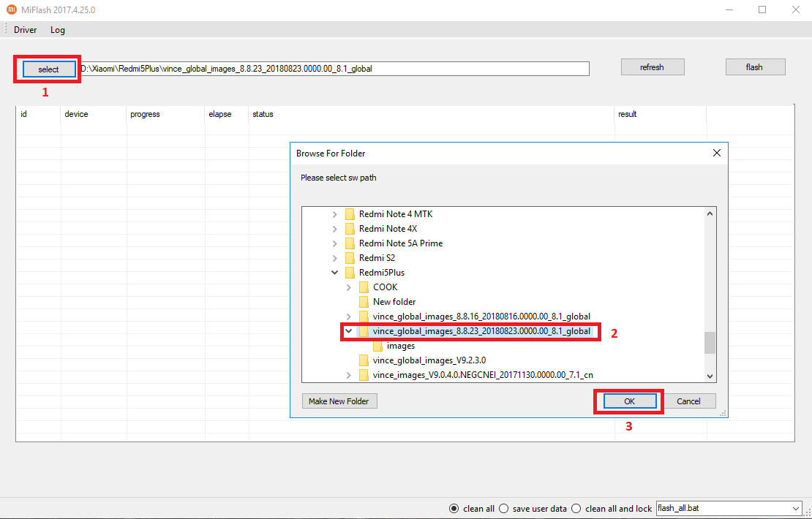Close the Browse For Folder dialog
This screenshot has height=519, width=812.
(x=717, y=154)
